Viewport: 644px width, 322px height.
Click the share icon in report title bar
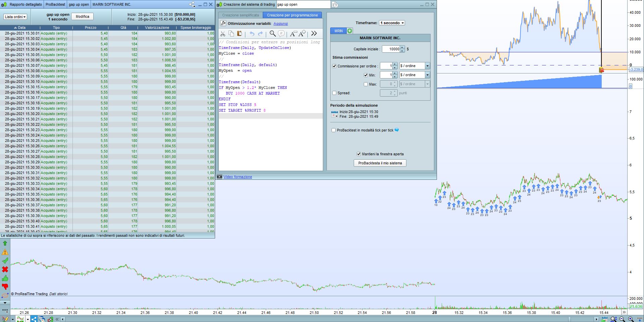coord(192,4)
